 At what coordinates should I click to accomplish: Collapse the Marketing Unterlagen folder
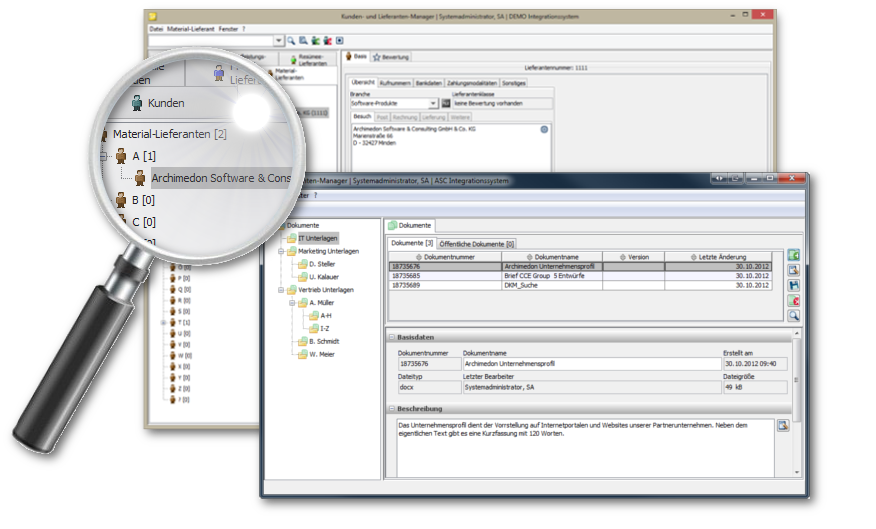pyautogui.click(x=281, y=251)
